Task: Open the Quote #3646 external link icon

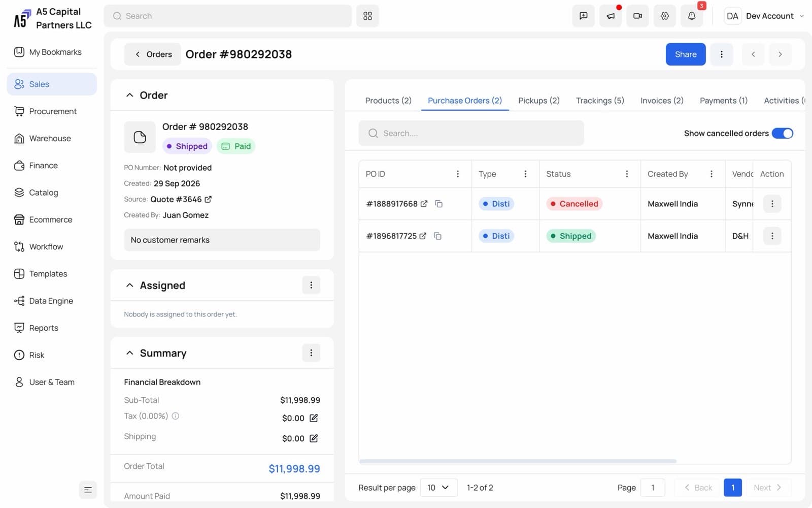Action: click(208, 199)
